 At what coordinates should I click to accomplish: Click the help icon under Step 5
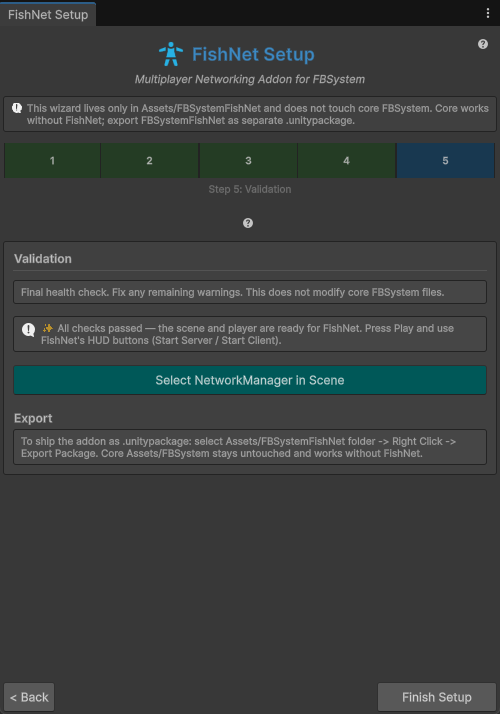click(248, 223)
